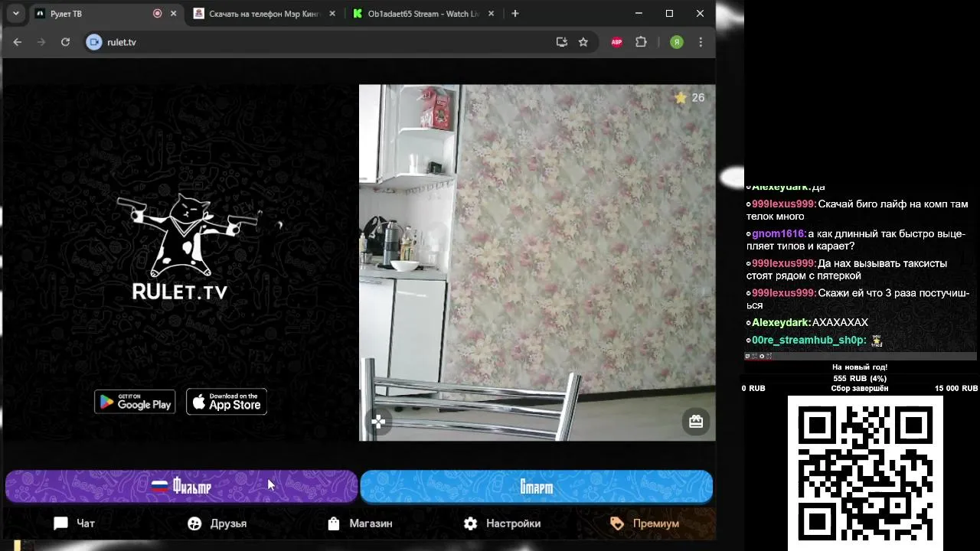Switch to the Ob1adaet65 Stream tab
Image resolution: width=980 pixels, height=551 pixels.
point(423,14)
